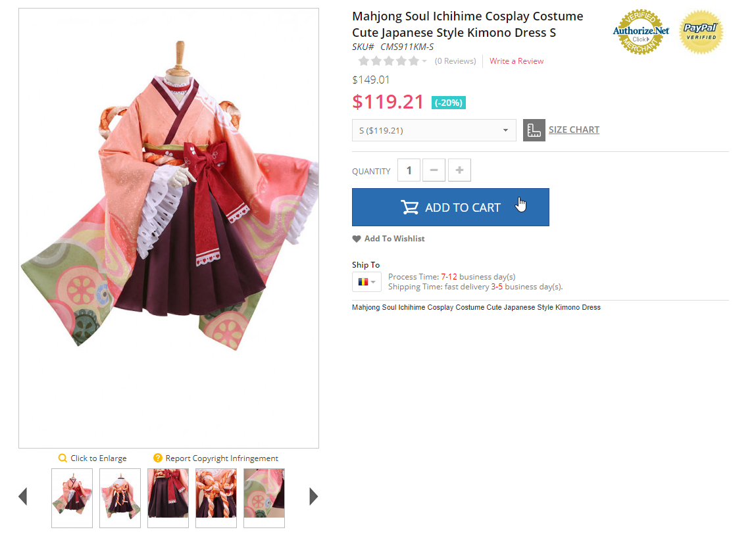This screenshot has width=756, height=538.
Task: Click the Authorize.Net verified merchant badge
Action: [x=641, y=32]
